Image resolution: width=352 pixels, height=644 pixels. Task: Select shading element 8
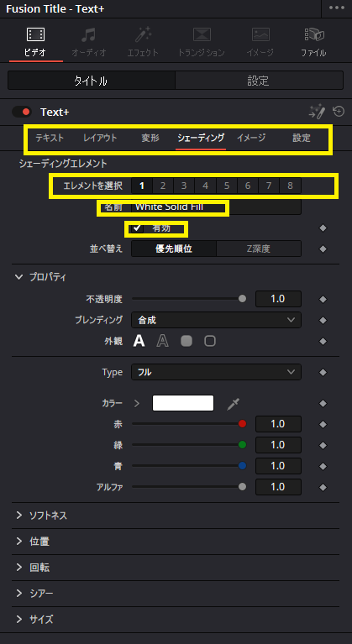point(290,186)
